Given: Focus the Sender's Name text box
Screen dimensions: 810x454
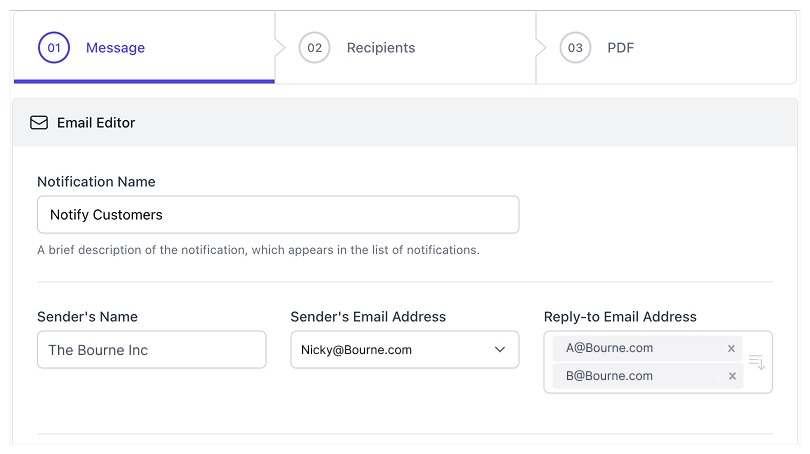Looking at the screenshot, I should tap(152, 350).
